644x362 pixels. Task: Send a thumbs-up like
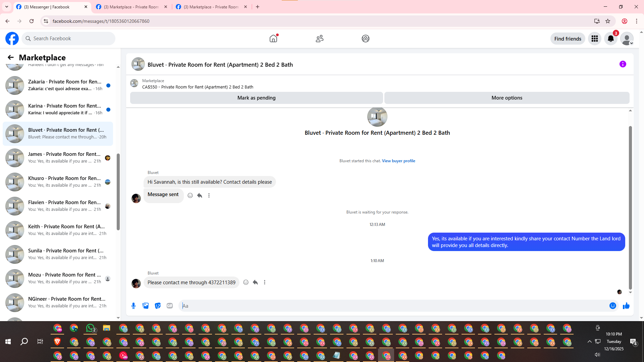[x=626, y=306]
